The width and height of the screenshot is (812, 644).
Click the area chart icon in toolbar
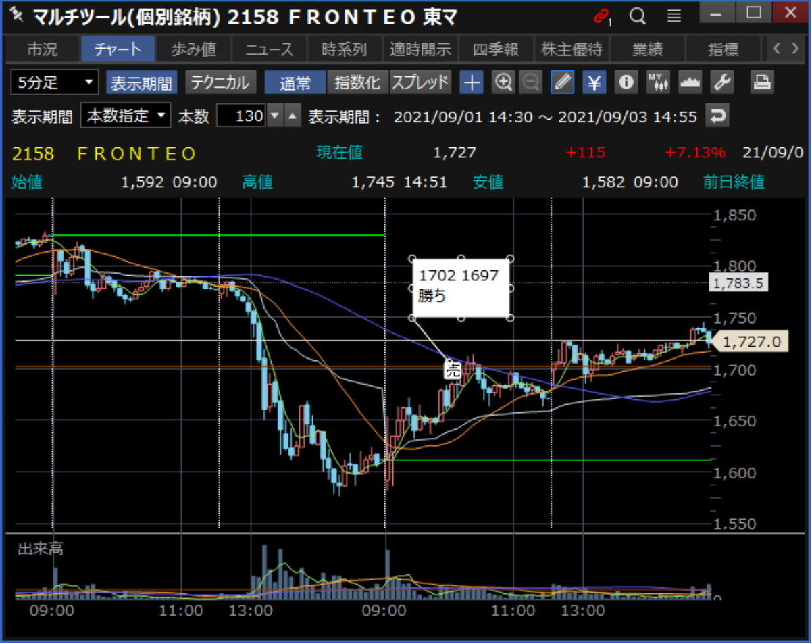click(x=690, y=83)
